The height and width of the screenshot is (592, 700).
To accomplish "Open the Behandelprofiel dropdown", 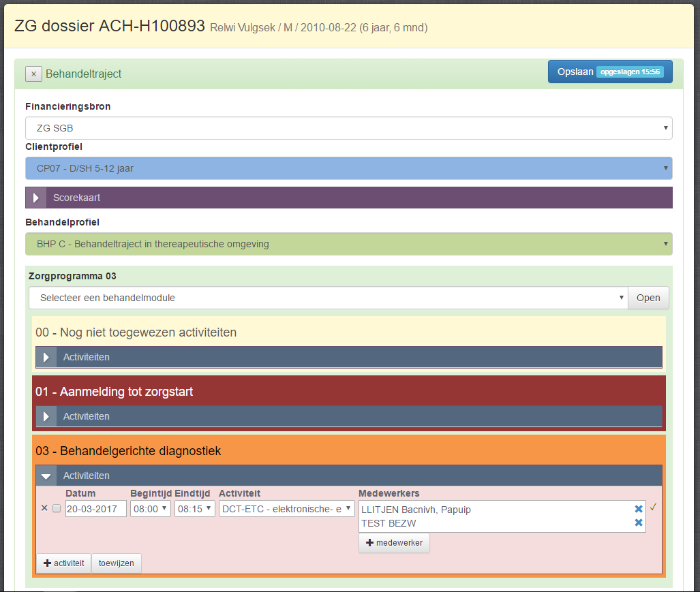I will pos(348,244).
